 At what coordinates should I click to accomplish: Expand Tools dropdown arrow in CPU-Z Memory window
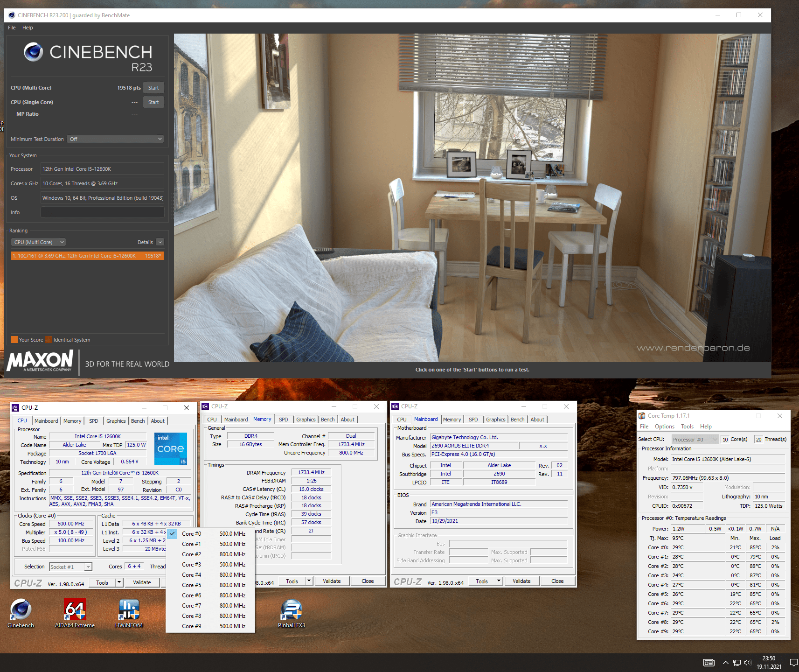coord(309,581)
